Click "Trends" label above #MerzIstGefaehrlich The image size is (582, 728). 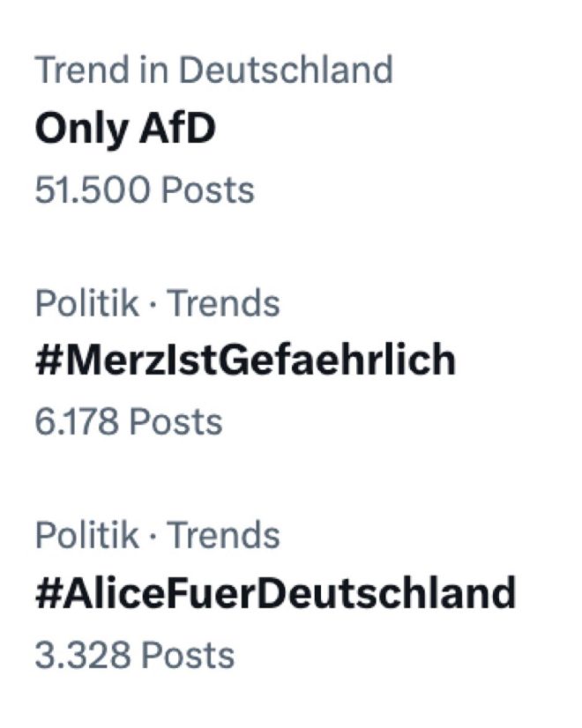point(223,303)
